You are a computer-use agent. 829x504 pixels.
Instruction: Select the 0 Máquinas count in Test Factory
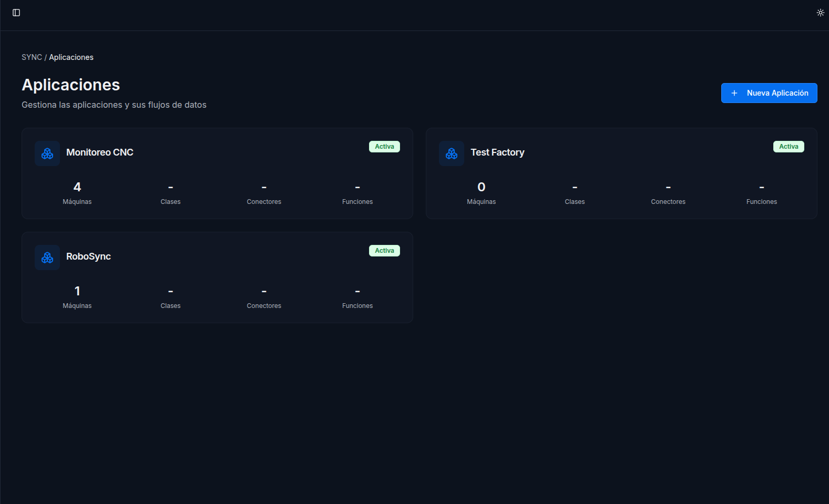click(482, 188)
